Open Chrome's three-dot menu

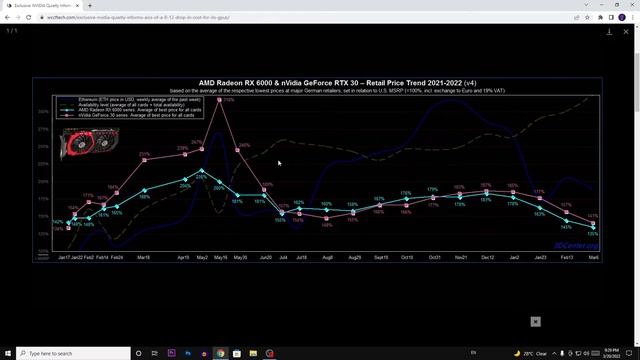(x=633, y=18)
